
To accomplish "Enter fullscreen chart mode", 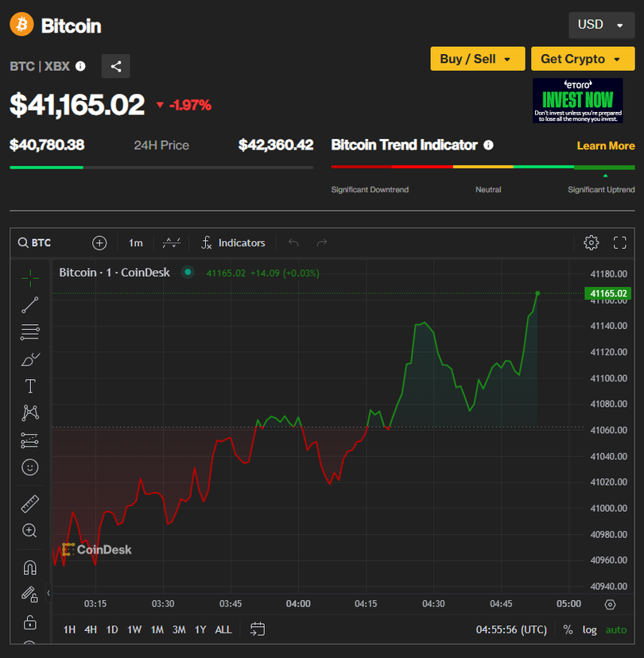I will pos(620,242).
